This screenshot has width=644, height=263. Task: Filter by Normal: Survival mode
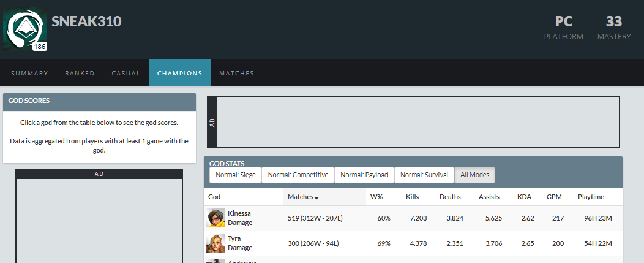424,175
